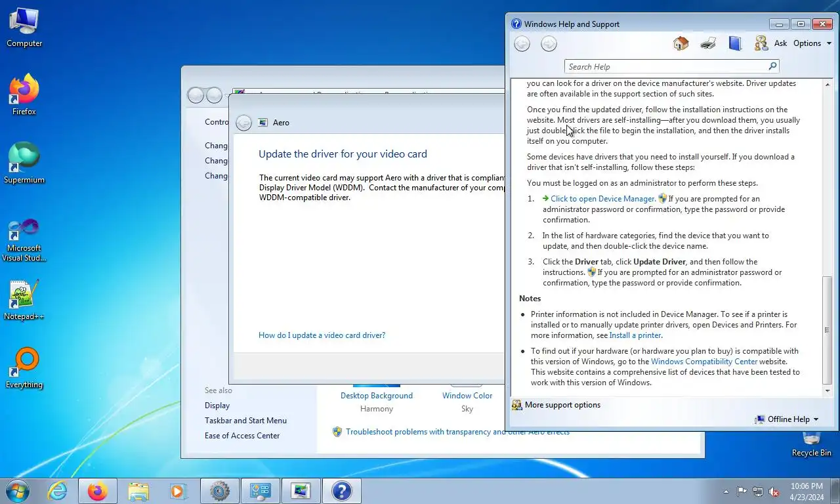Show hidden tray icons arrow

pyautogui.click(x=726, y=492)
